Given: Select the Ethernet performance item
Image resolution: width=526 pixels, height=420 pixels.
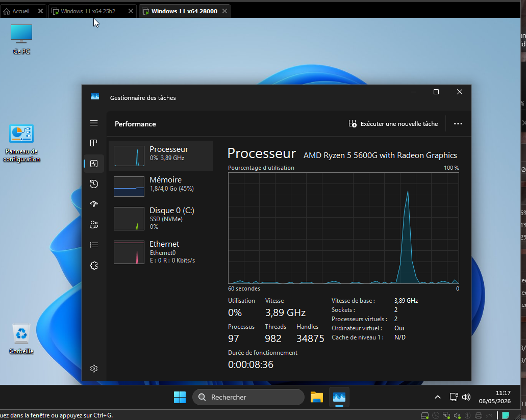Looking at the screenshot, I should click(161, 252).
